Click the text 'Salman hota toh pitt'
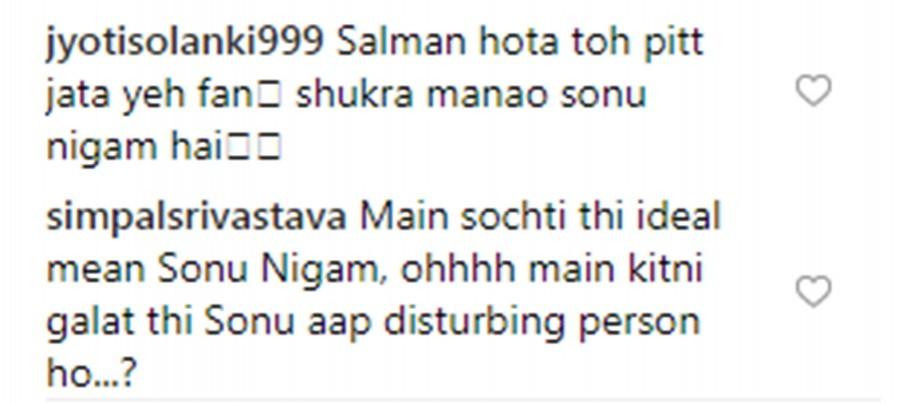 coord(520,43)
